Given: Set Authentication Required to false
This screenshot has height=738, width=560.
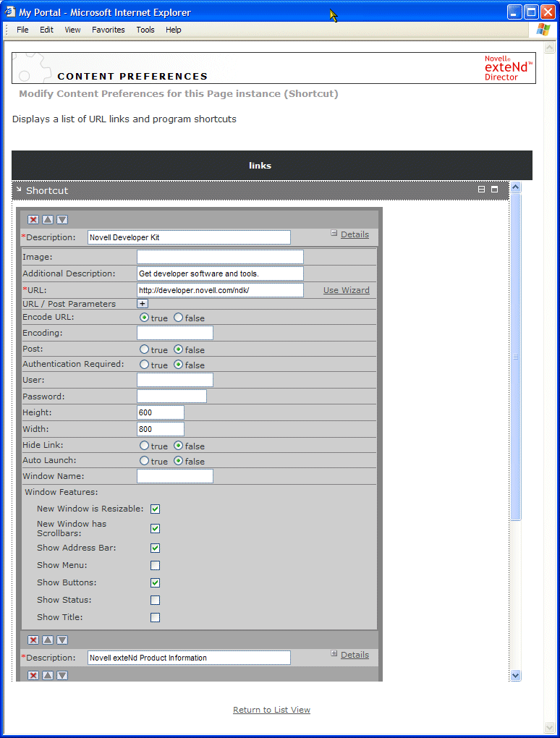Looking at the screenshot, I should (178, 365).
